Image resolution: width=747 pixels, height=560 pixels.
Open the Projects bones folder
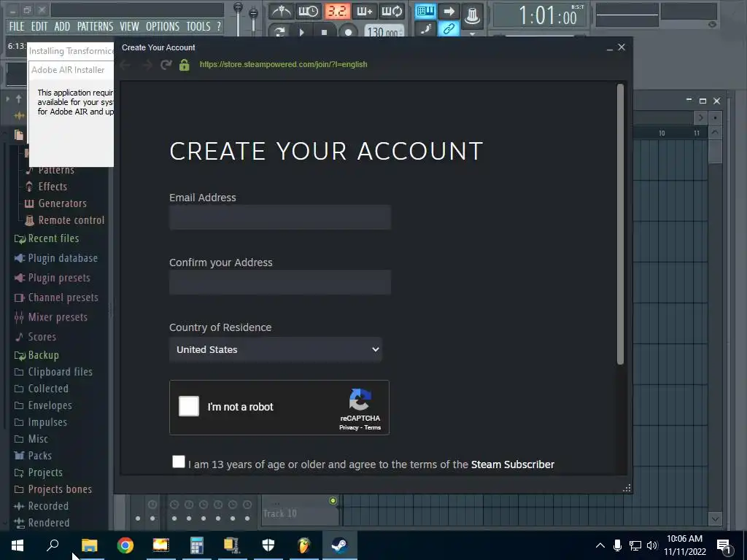(60, 489)
